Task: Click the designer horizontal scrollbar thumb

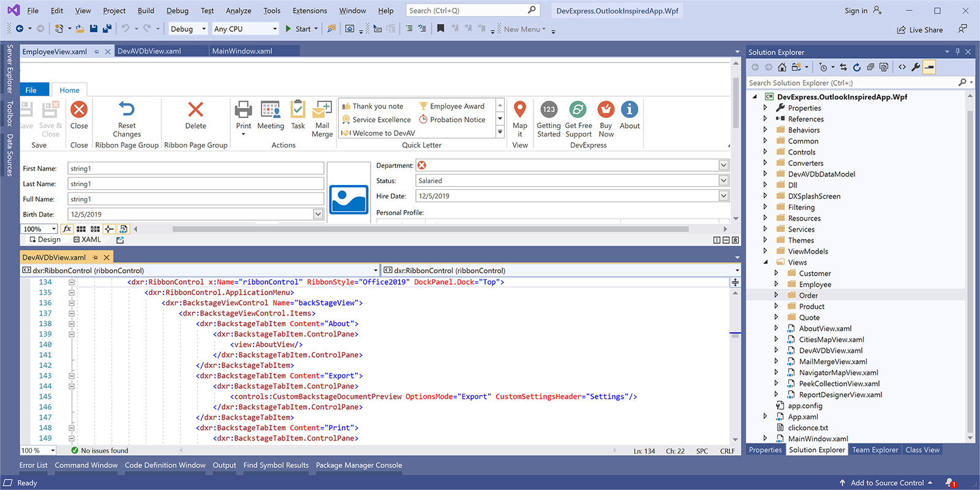Action: point(430,229)
